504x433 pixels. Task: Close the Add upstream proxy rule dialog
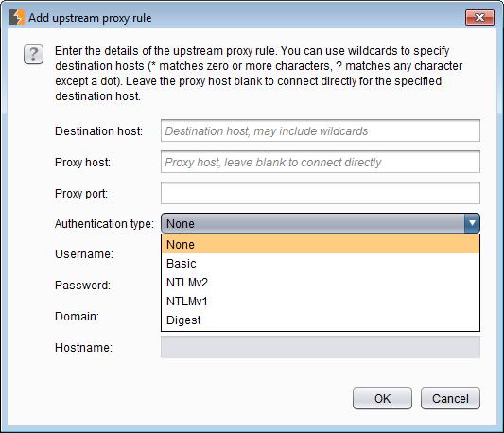[x=479, y=17]
